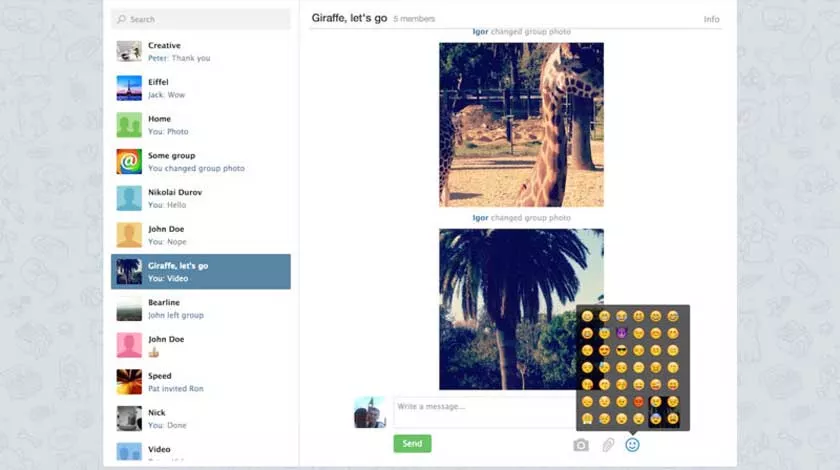Click the Write a message field

pyautogui.click(x=485, y=412)
